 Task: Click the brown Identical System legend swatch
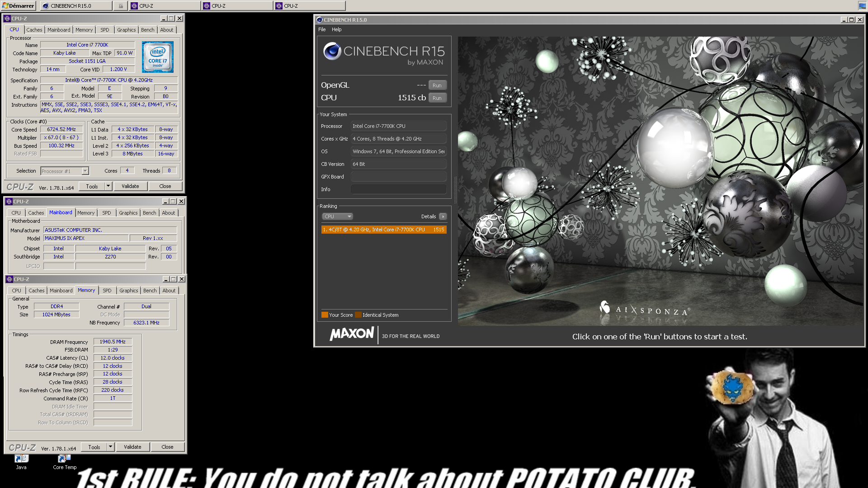click(358, 315)
